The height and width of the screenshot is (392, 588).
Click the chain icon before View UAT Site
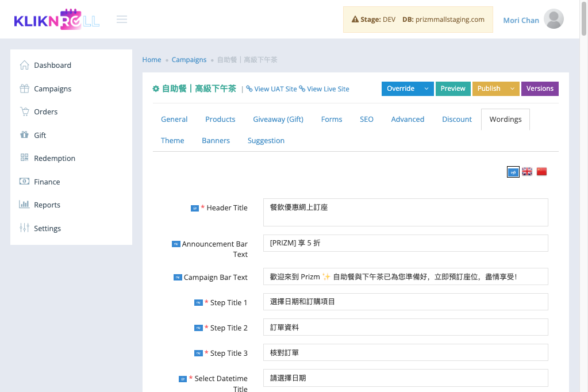tap(249, 89)
